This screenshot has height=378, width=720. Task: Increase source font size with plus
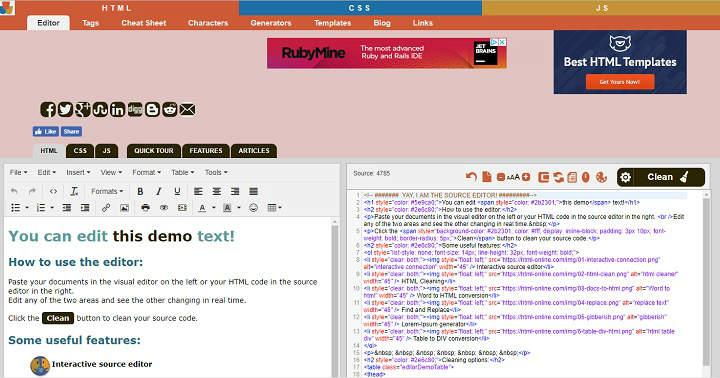pos(526,177)
